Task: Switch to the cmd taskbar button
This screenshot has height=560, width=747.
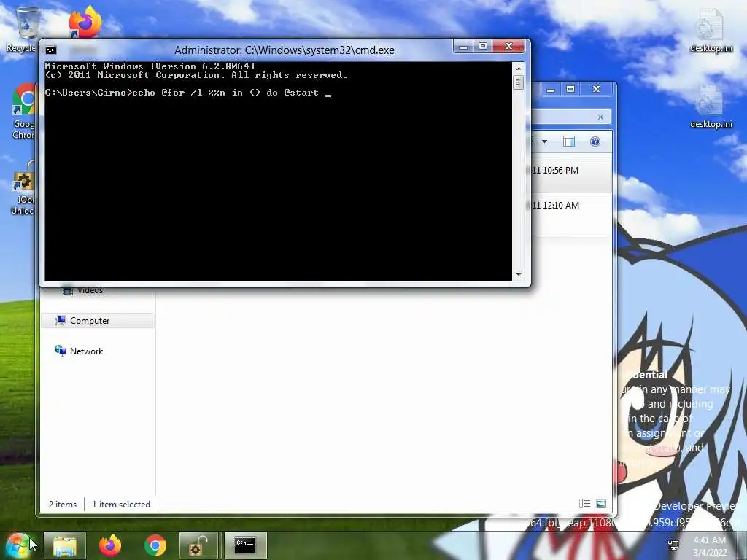Action: coord(245,545)
